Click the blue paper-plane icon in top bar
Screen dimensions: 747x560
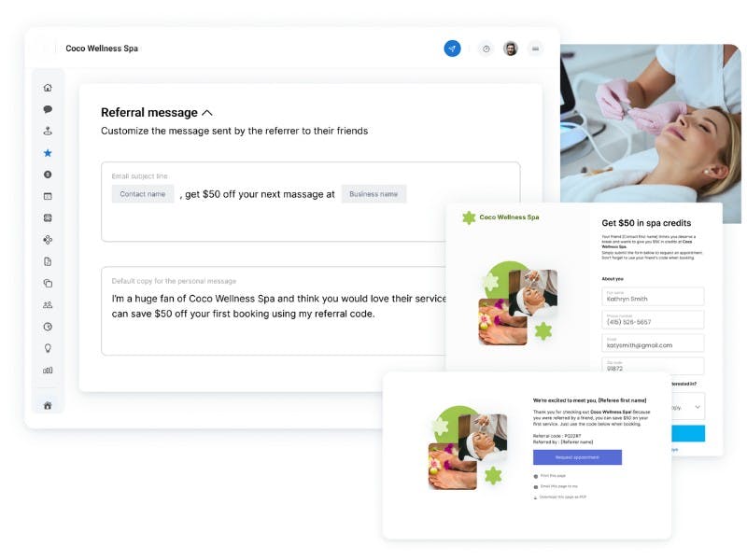(452, 49)
